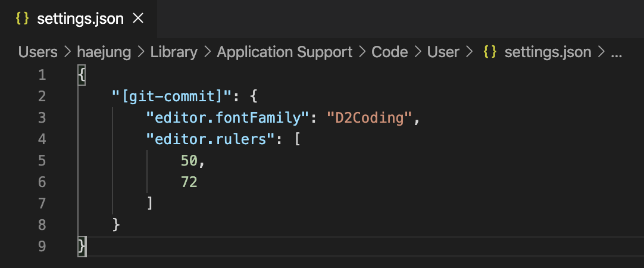Open the Users breadcrumb segment
This screenshot has height=268, width=644.
[x=37, y=52]
